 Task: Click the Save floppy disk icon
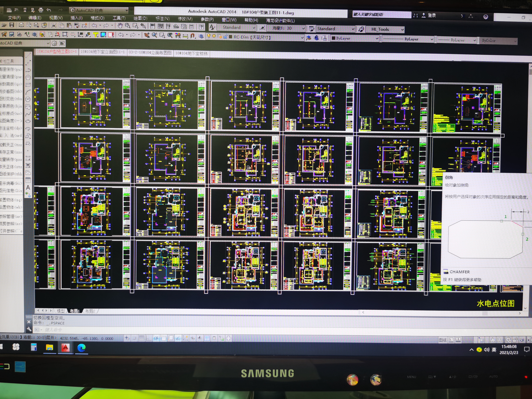point(12,25)
